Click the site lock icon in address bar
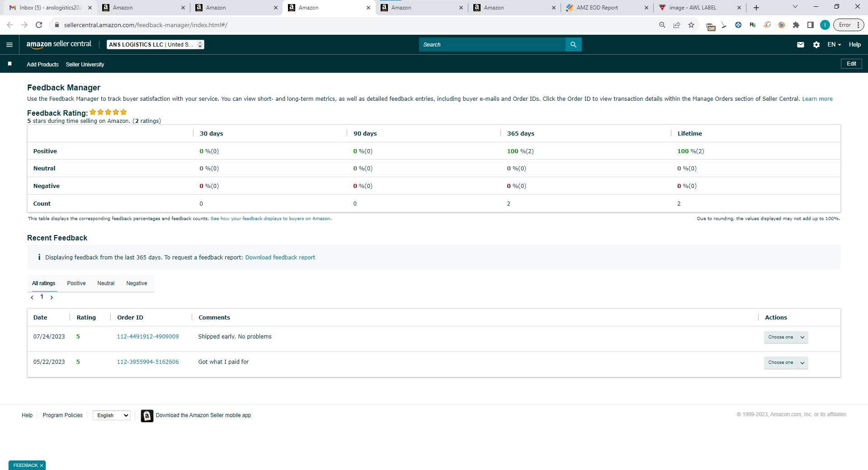Image resolution: width=868 pixels, height=470 pixels. [57, 25]
